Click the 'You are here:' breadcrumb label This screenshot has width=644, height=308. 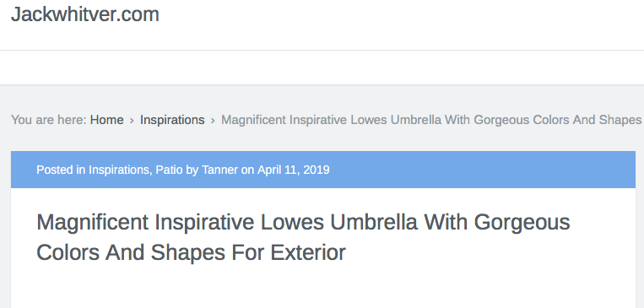click(48, 120)
